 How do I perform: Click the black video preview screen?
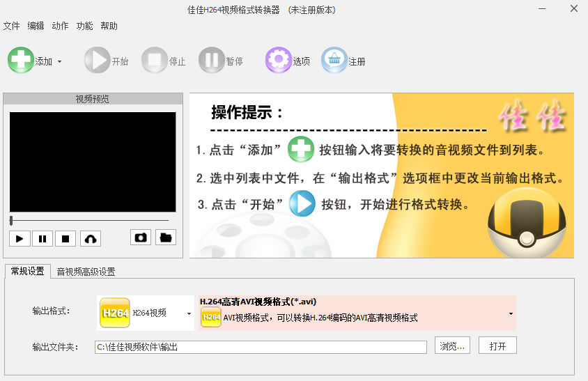93,162
